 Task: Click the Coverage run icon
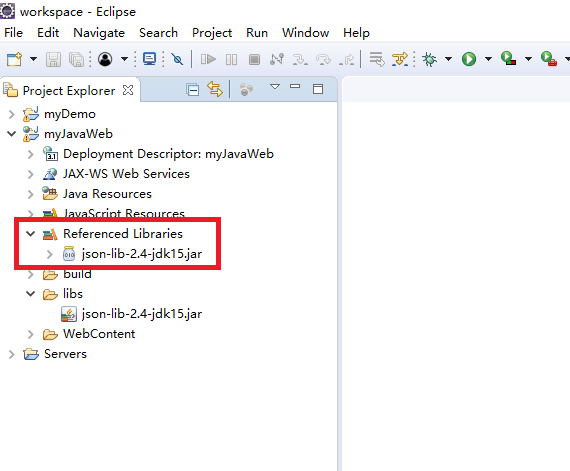pos(509,59)
